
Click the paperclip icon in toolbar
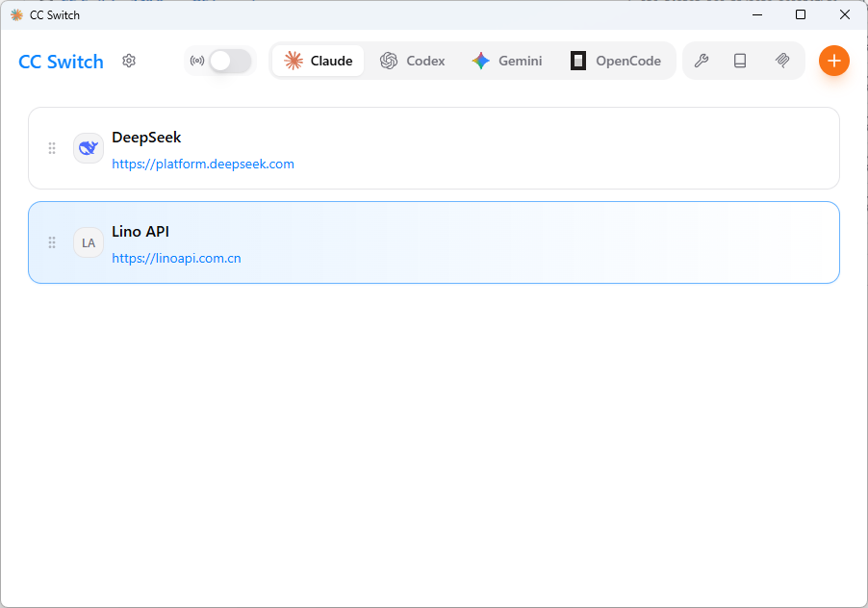pyautogui.click(x=782, y=61)
